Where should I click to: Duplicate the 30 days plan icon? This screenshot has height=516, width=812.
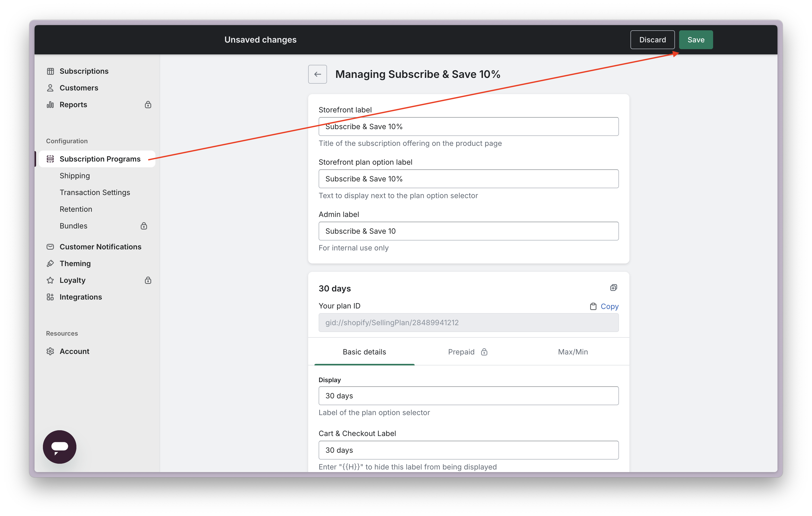tap(614, 288)
